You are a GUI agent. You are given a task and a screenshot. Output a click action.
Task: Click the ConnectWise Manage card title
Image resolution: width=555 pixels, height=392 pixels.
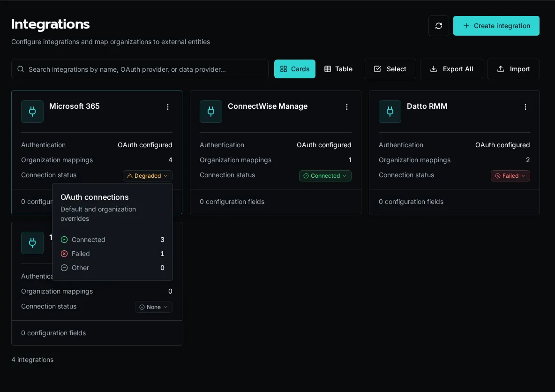coord(268,106)
